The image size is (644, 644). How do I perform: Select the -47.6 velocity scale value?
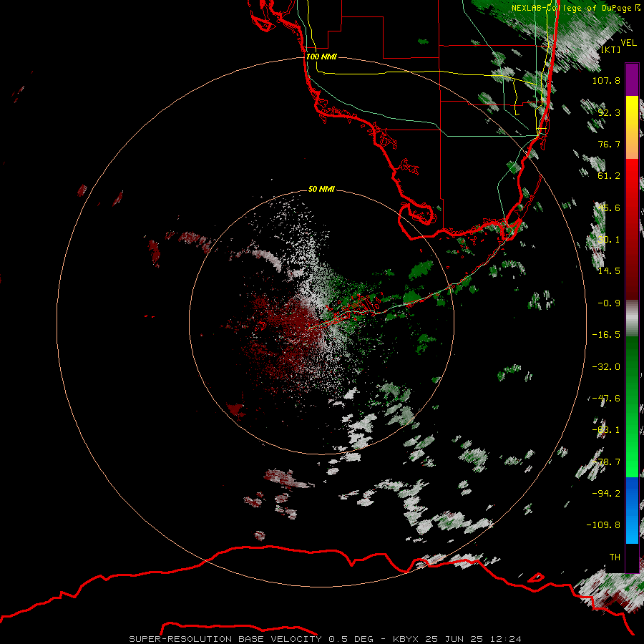point(606,399)
